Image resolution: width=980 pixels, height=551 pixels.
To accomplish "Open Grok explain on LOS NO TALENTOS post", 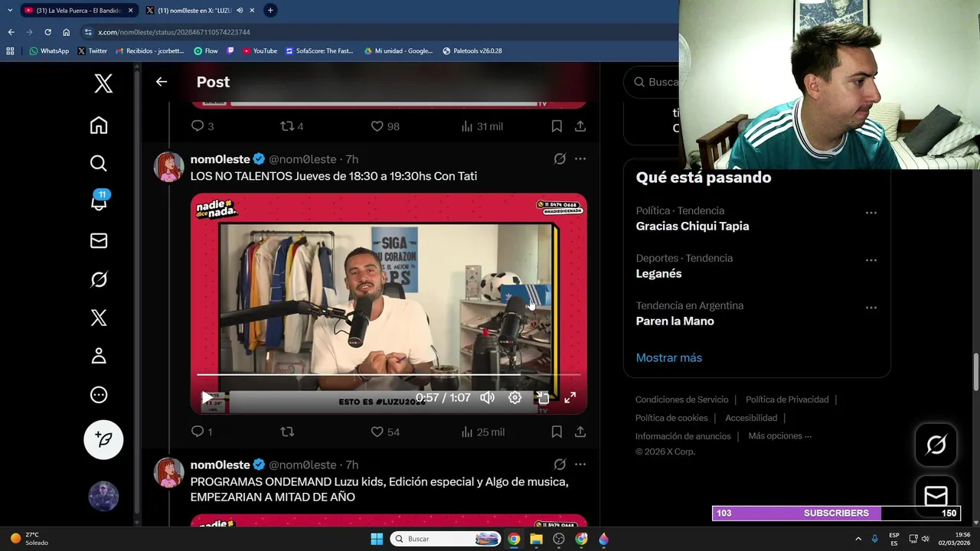I will (x=560, y=159).
